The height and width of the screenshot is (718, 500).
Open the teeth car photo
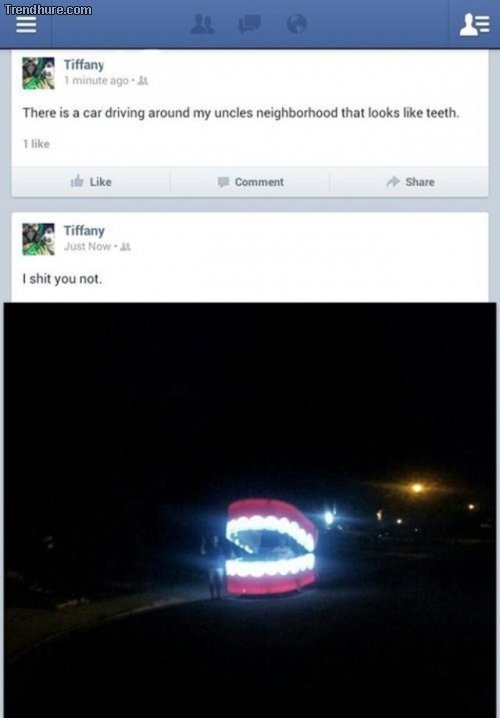pyautogui.click(x=250, y=510)
